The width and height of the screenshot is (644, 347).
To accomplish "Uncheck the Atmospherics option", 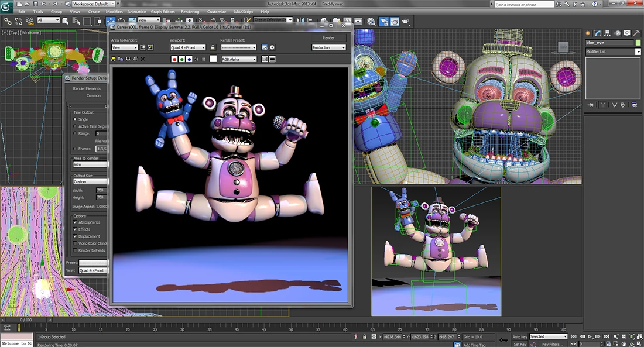I will click(75, 222).
